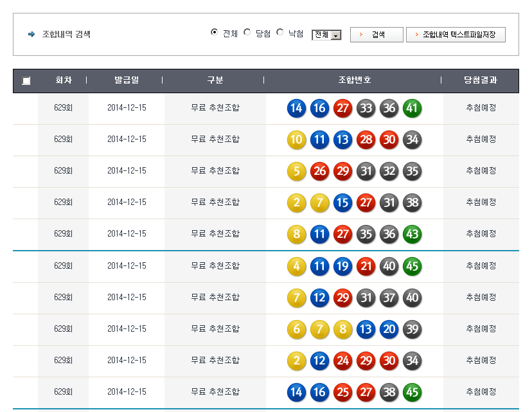Click the 발급일 column header
Viewport: 532px width, 412px height.
pyautogui.click(x=127, y=80)
